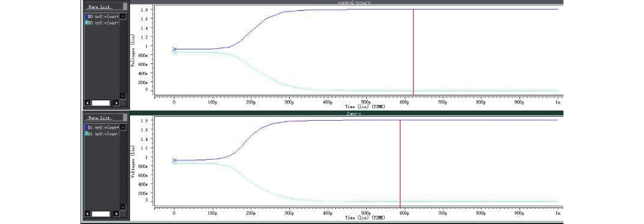Screen dimensions: 644x224
Task: Click scroll-down arrow in bottom Wave List
Action: (x=123, y=207)
